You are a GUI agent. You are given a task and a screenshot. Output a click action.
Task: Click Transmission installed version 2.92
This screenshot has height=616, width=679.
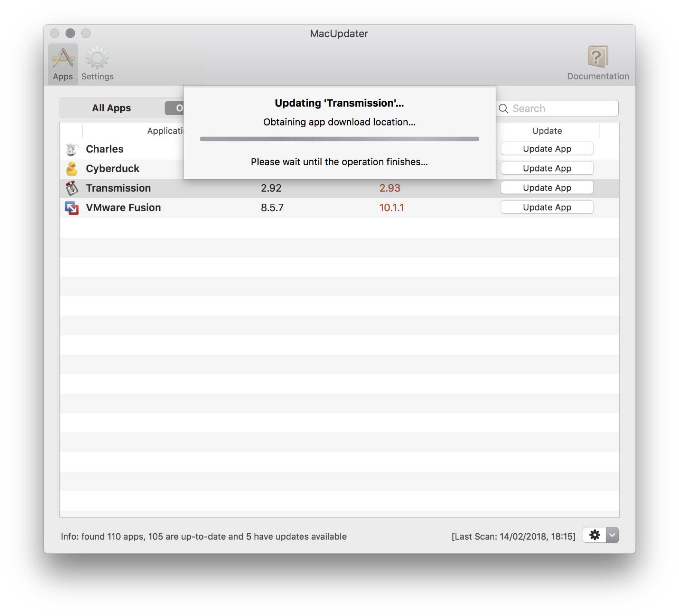point(271,188)
